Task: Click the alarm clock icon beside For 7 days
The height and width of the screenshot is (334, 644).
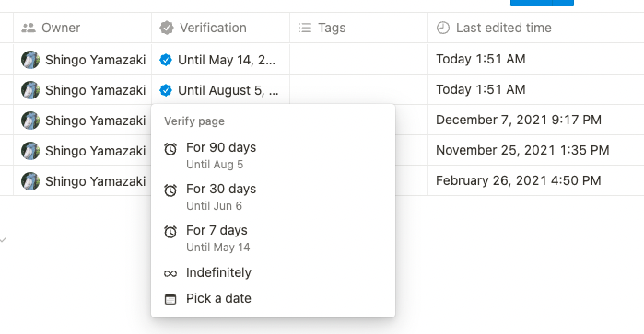Action: click(x=170, y=232)
